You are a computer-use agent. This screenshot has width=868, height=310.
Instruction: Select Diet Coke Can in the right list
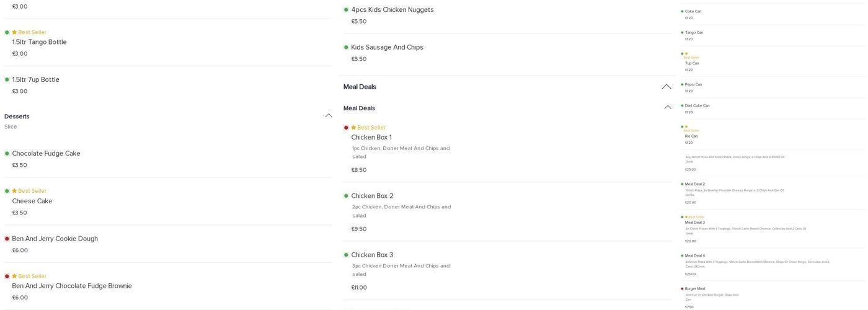click(x=697, y=106)
